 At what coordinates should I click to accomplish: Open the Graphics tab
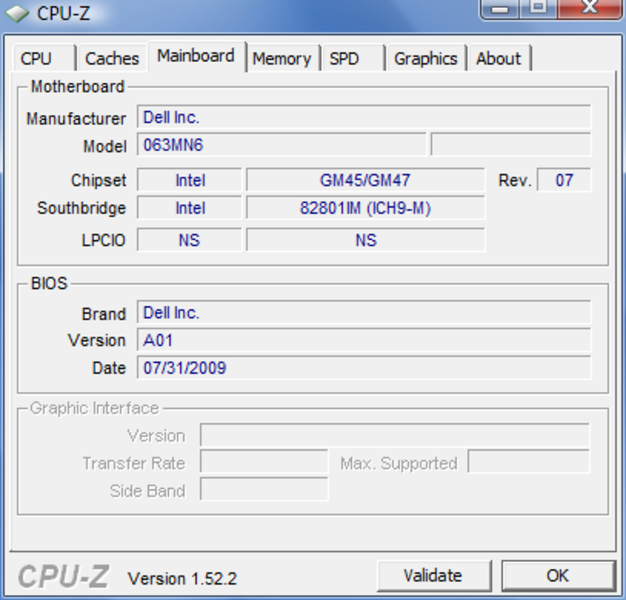(x=426, y=59)
